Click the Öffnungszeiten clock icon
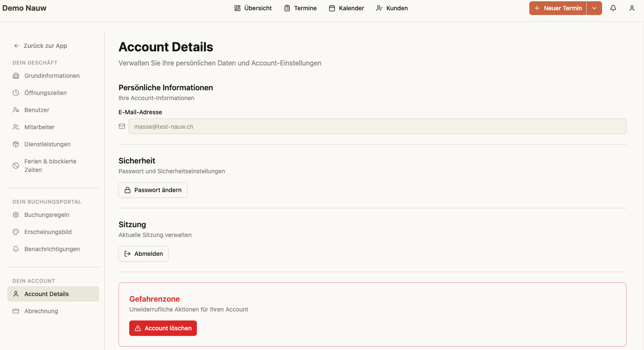Viewport: 644px width, 350px height. tap(16, 93)
